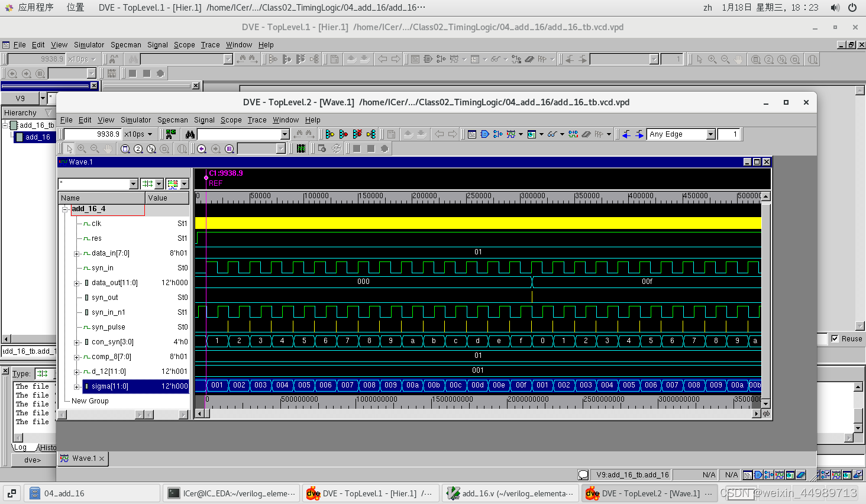Click the edge count field showing 1
The height and width of the screenshot is (504, 866).
(x=729, y=134)
